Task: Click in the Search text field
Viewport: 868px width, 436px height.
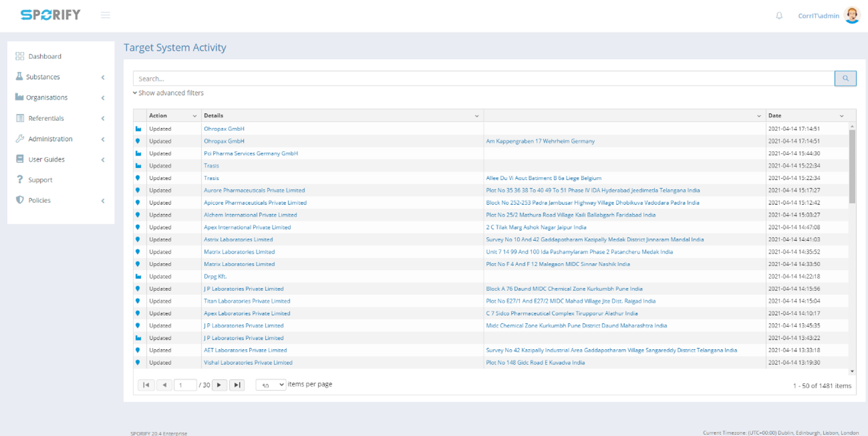Action: 483,79
